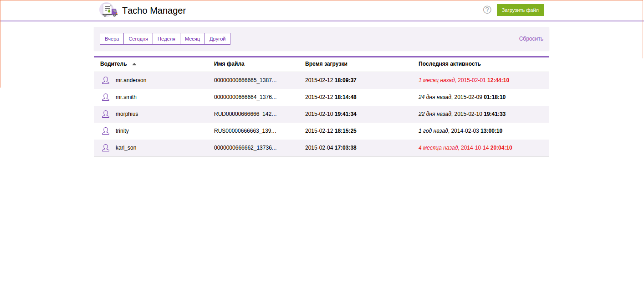Open file name RUD00000666666_142…
Screen dimensions: 644x286
coord(245,114)
